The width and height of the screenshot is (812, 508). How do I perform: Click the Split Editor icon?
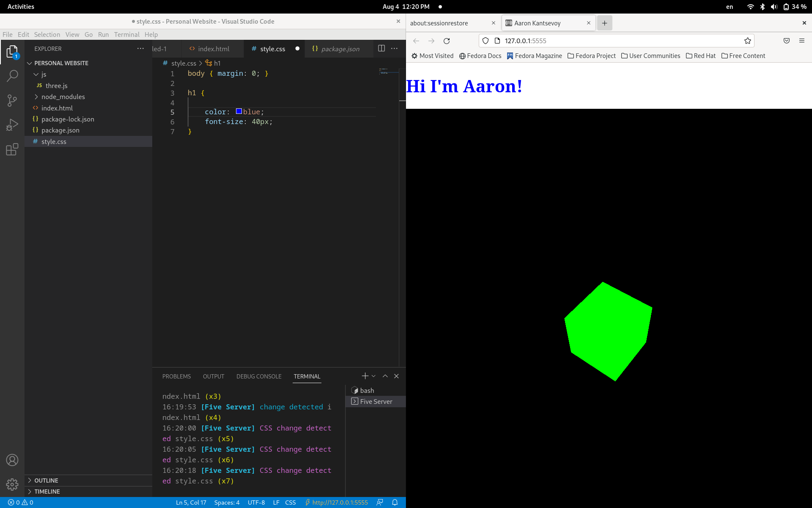pyautogui.click(x=381, y=48)
